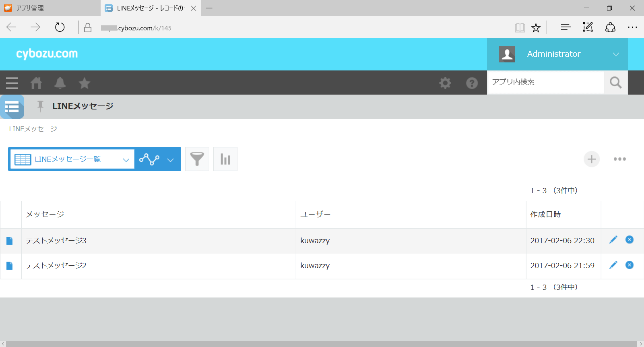This screenshot has height=347, width=644.
Task: Click the search magnifier button
Action: click(x=616, y=83)
